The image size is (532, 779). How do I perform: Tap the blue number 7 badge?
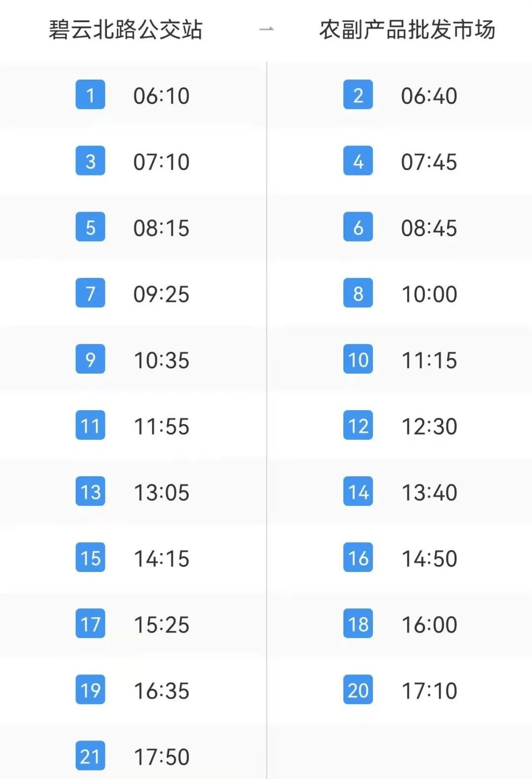[90, 293]
